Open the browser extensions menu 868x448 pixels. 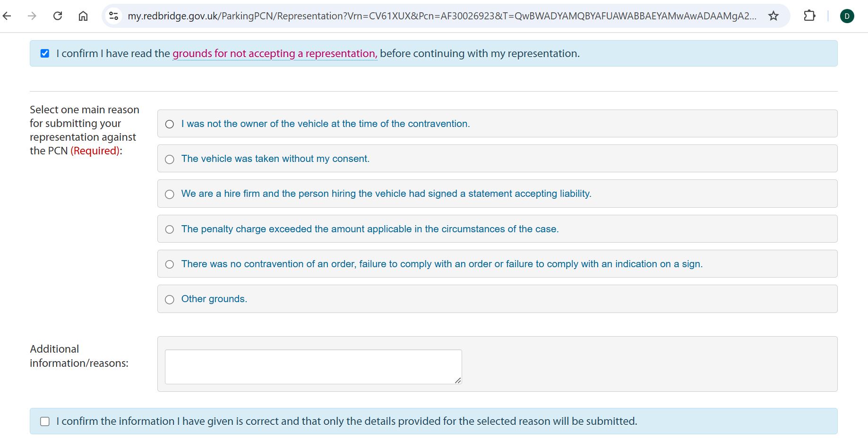809,16
